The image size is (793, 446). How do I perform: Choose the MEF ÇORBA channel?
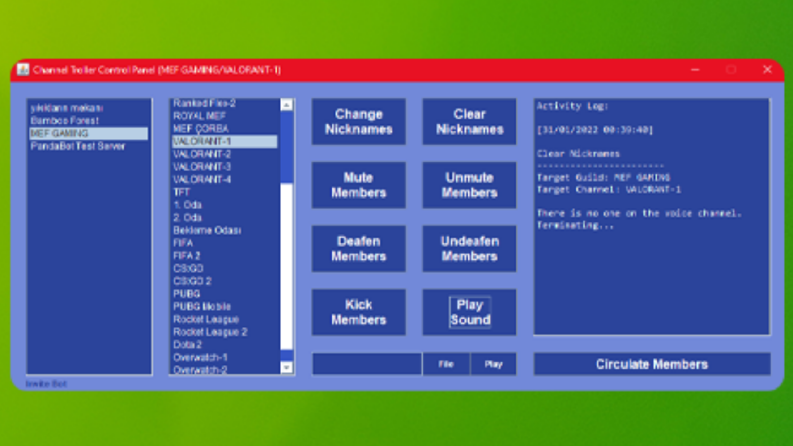pyautogui.click(x=225, y=128)
